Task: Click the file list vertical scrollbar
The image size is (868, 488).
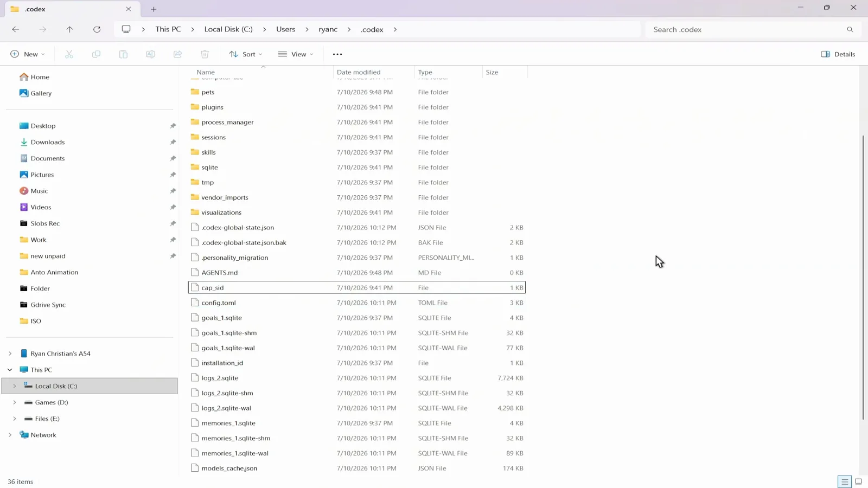Action: tap(863, 278)
